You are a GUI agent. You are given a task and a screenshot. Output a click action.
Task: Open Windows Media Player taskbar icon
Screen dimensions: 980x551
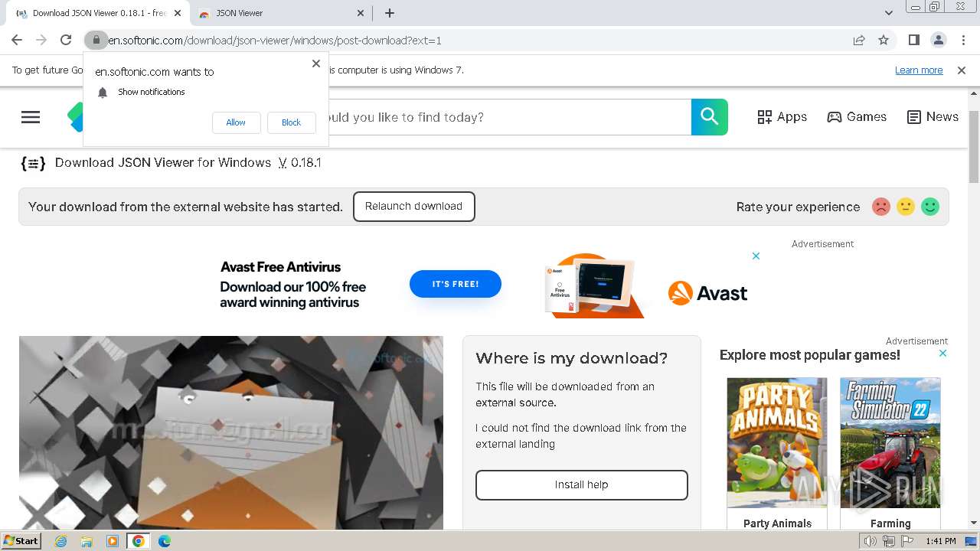pos(113,541)
